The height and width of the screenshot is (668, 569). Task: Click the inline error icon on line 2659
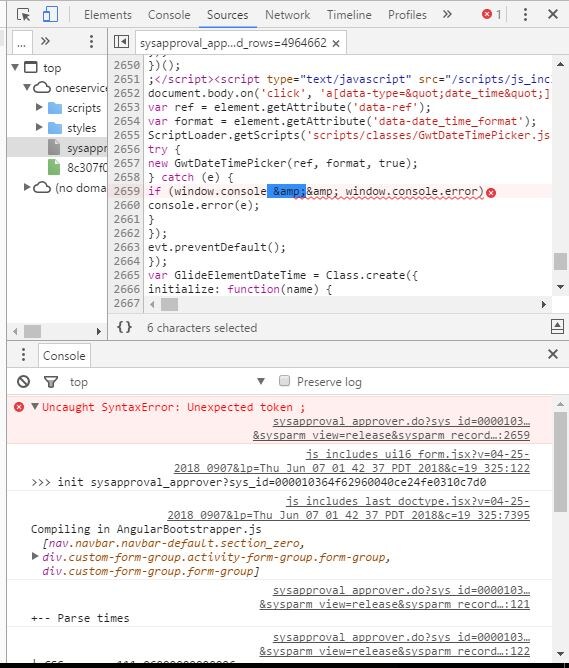491,193
